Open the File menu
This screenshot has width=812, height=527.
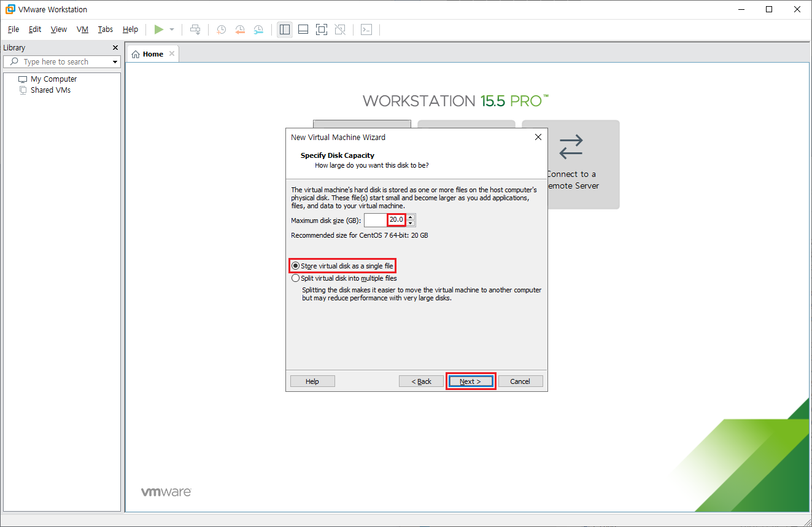[x=14, y=29]
